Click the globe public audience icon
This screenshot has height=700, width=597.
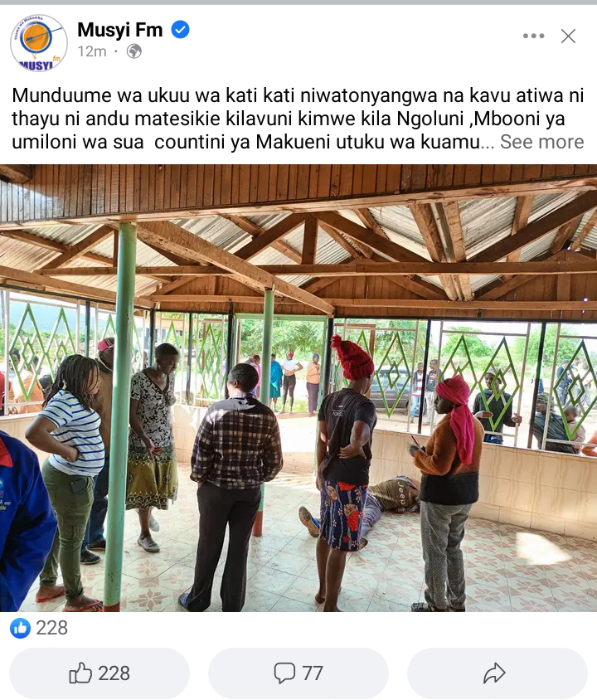tap(133, 51)
